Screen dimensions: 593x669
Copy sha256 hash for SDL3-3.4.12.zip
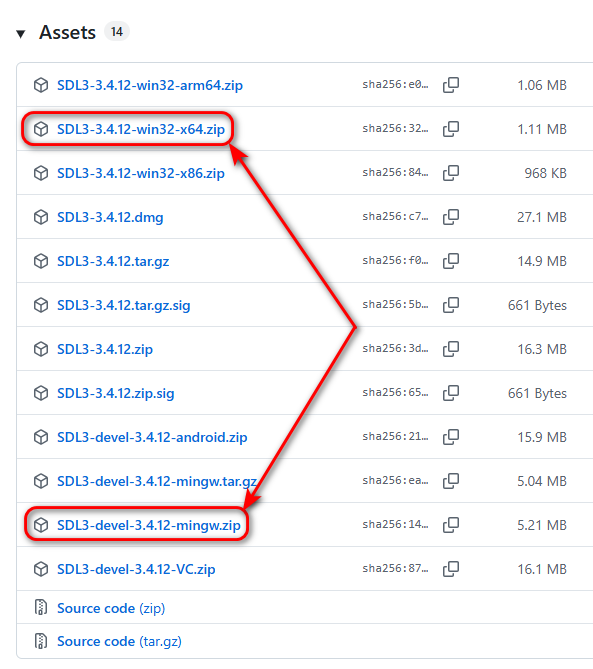451,349
